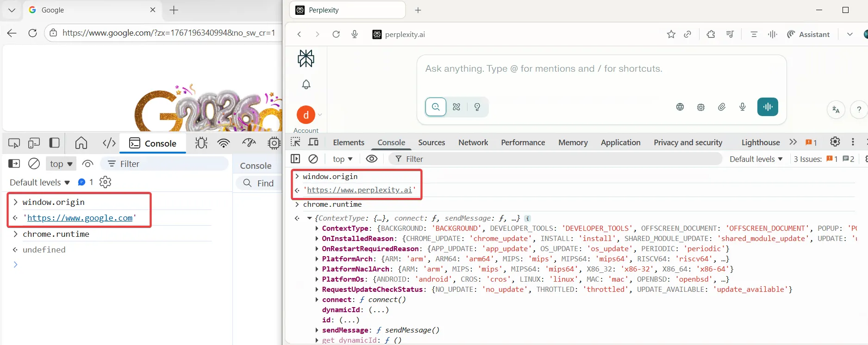Show more DevTools tabs with the double chevron
This screenshot has height=345, width=868.
pyautogui.click(x=793, y=142)
